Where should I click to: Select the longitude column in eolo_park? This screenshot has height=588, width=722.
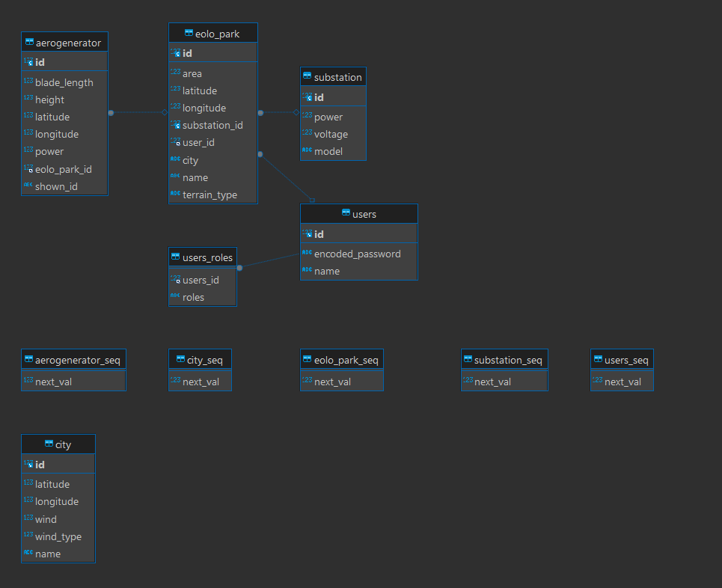tap(213, 108)
